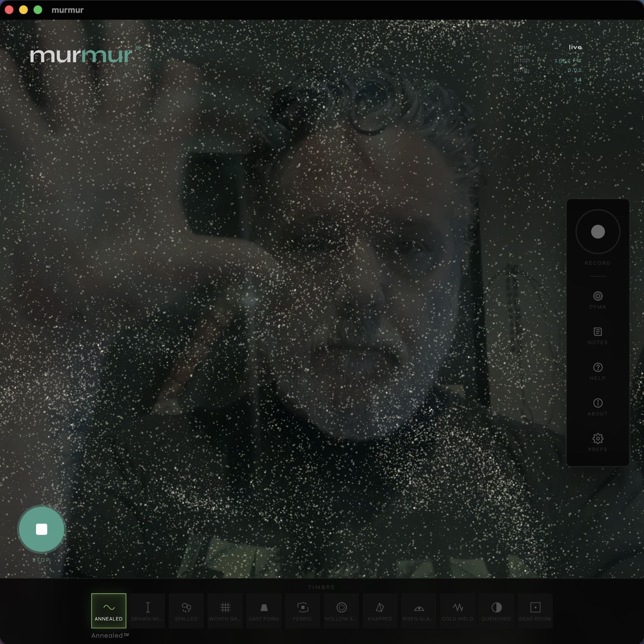This screenshot has height=644, width=644.
Task: Open Prefs gear settings
Action: 597,442
